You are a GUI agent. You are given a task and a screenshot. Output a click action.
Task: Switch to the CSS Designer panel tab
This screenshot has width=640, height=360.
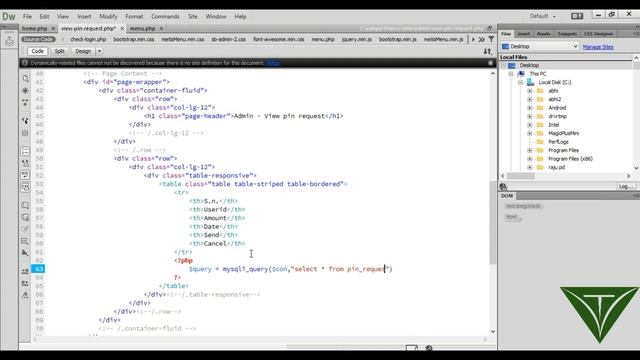[x=598, y=34]
